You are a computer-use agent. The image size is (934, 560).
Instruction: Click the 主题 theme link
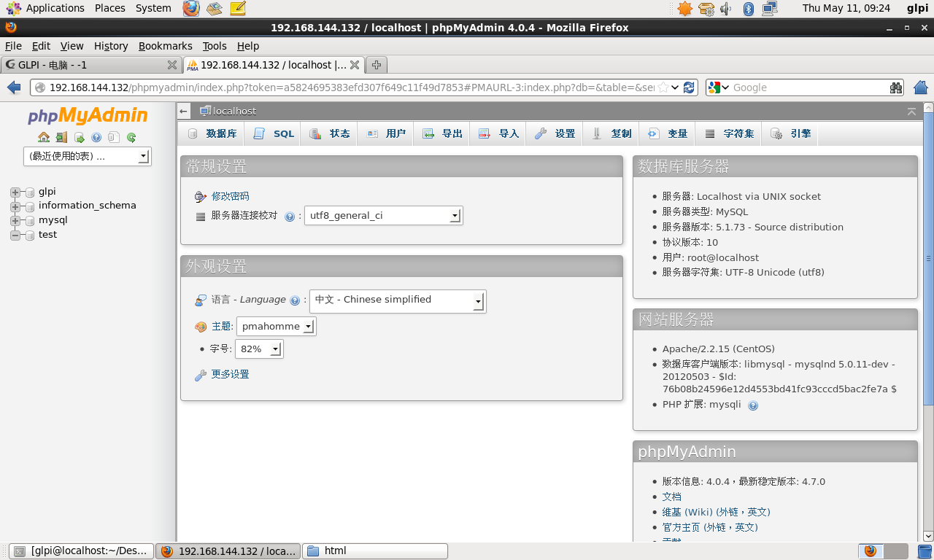221,327
